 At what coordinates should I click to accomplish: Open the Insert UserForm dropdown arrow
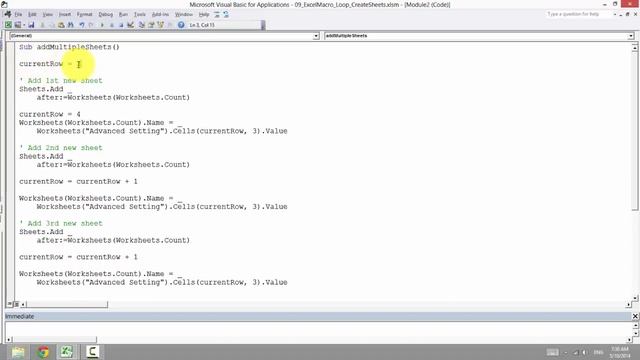24,25
